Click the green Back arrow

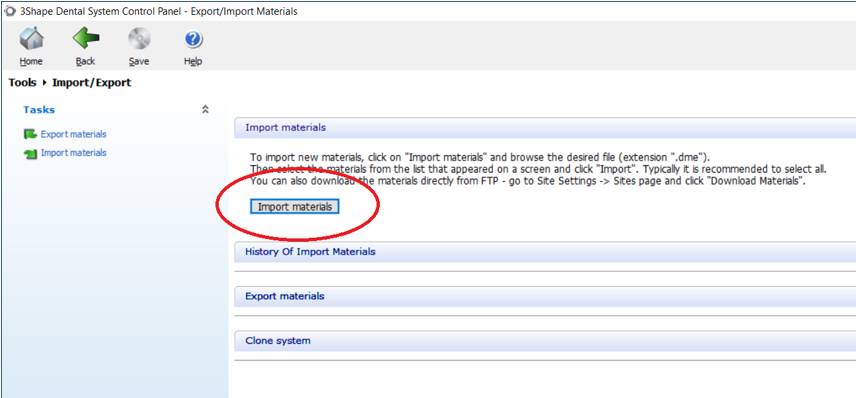coord(85,39)
